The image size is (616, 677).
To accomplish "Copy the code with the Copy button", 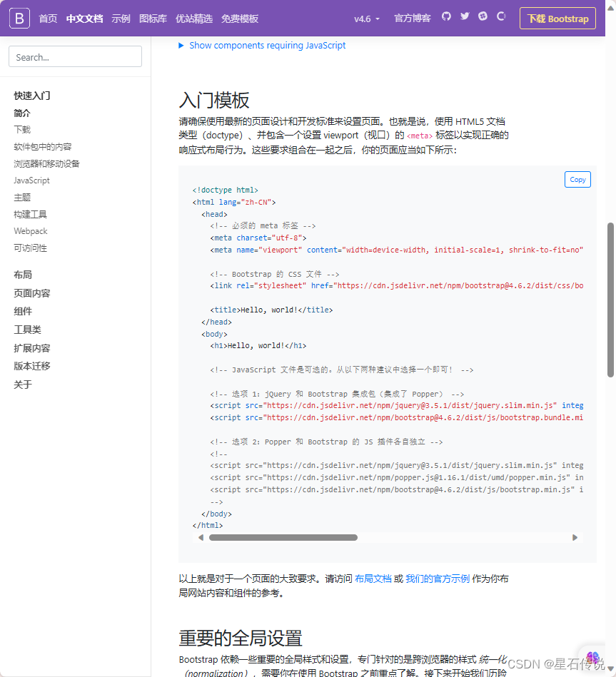I will [577, 179].
